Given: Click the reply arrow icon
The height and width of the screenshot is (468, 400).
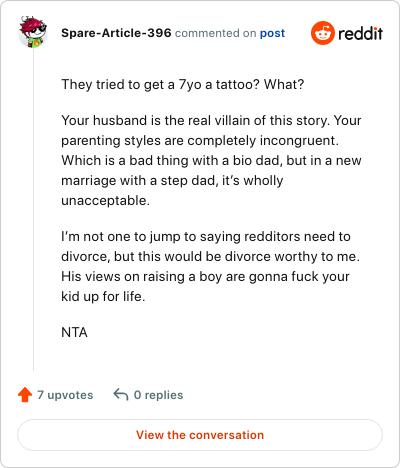Looking at the screenshot, I should pyautogui.click(x=121, y=395).
